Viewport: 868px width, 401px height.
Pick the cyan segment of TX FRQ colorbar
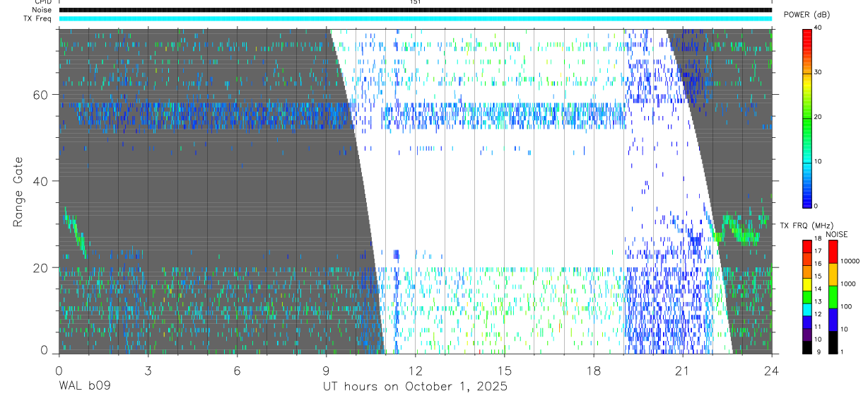tap(807, 310)
